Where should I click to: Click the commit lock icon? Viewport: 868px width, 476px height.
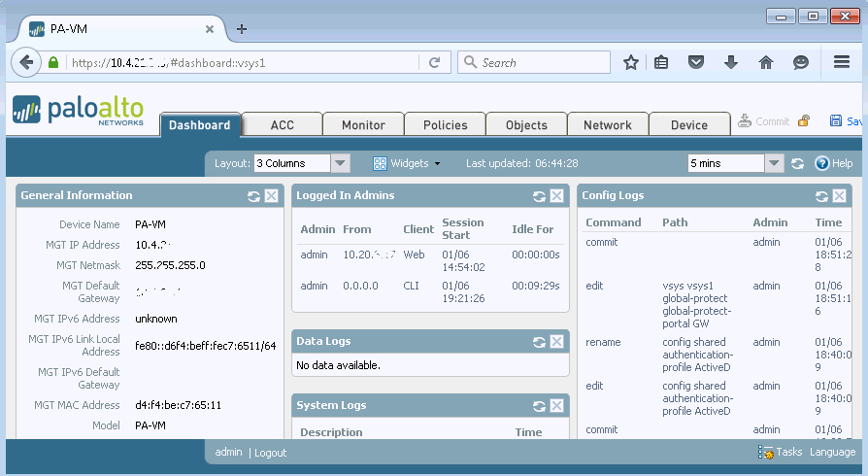(804, 121)
